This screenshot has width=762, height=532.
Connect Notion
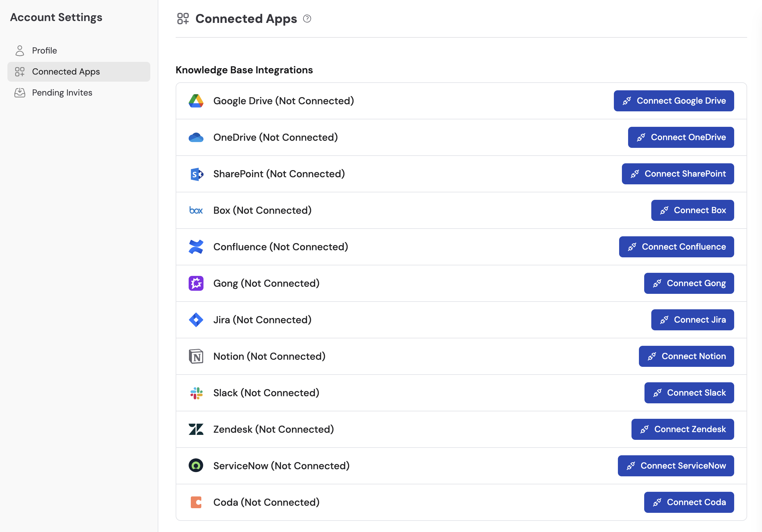coord(686,356)
